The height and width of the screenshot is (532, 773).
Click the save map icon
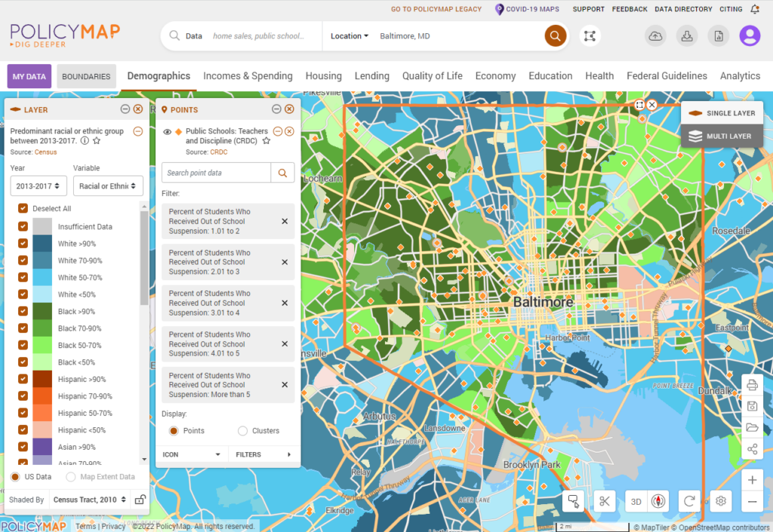tap(753, 406)
